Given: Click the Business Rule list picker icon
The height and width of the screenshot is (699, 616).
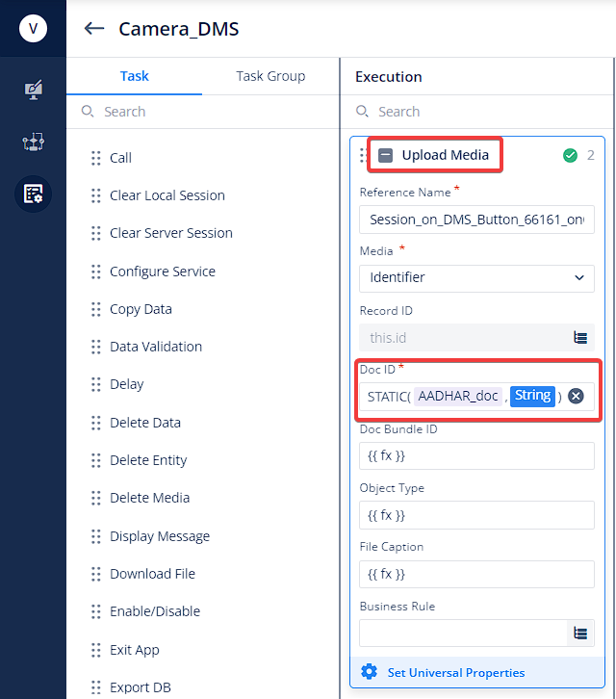Looking at the screenshot, I should (579, 633).
